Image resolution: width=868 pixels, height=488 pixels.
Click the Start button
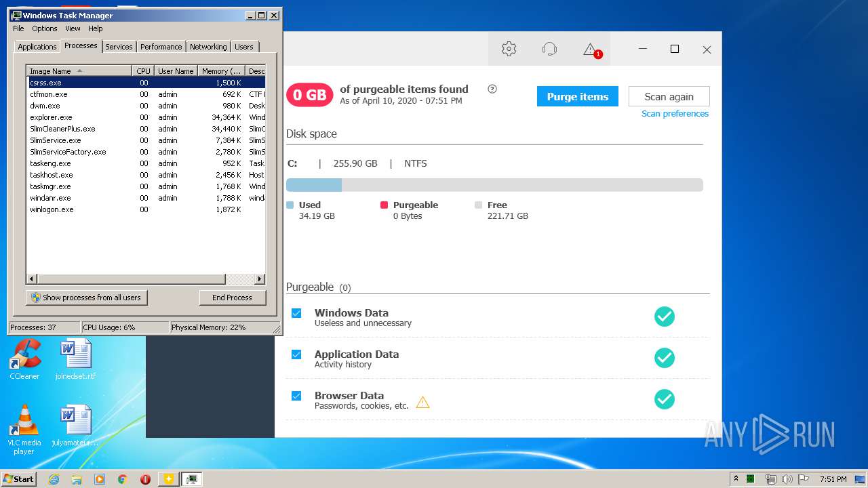tap(19, 479)
